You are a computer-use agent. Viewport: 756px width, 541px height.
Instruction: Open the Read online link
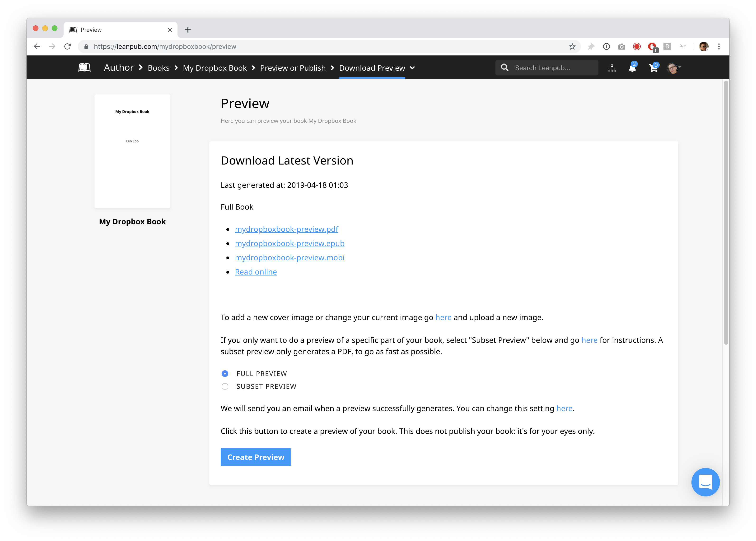pos(256,272)
